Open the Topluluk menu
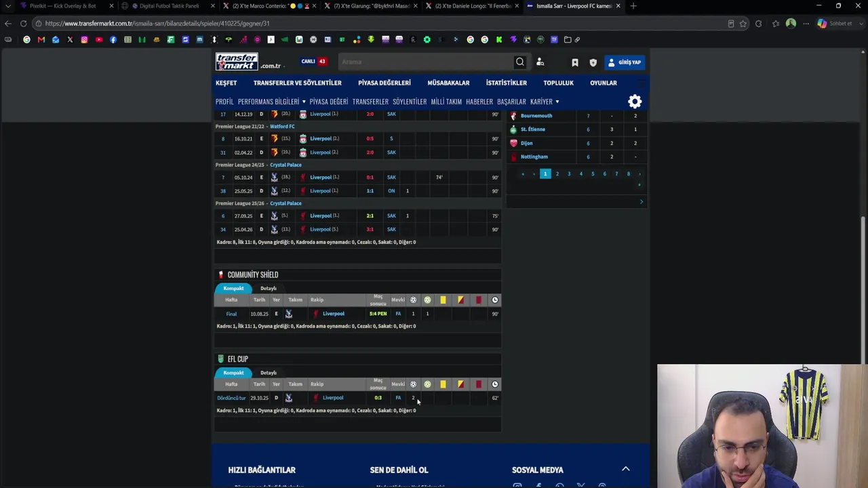This screenshot has width=868, height=488. [558, 83]
